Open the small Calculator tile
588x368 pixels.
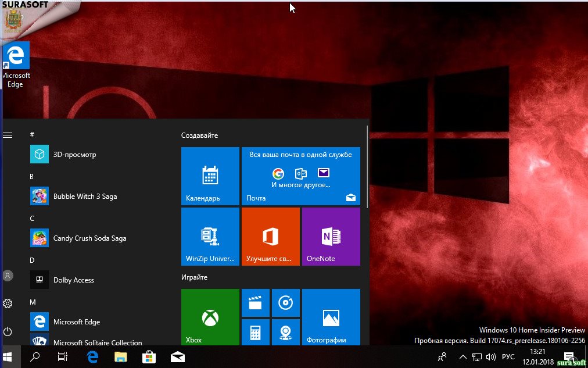click(x=255, y=332)
